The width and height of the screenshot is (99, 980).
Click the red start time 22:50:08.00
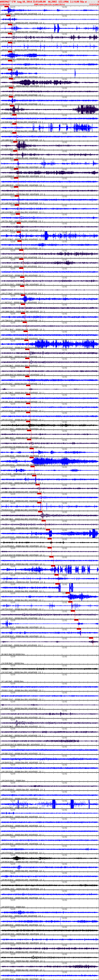click(5, 4)
